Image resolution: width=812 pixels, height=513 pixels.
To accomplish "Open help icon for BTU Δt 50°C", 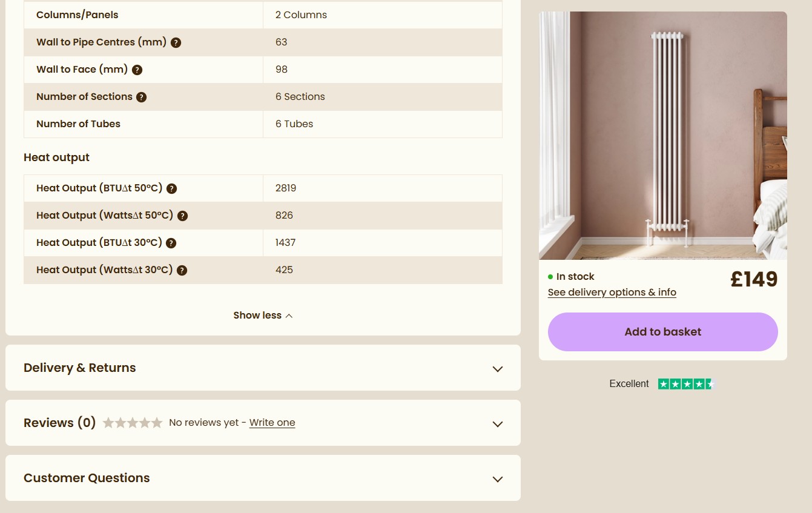I will 171,188.
